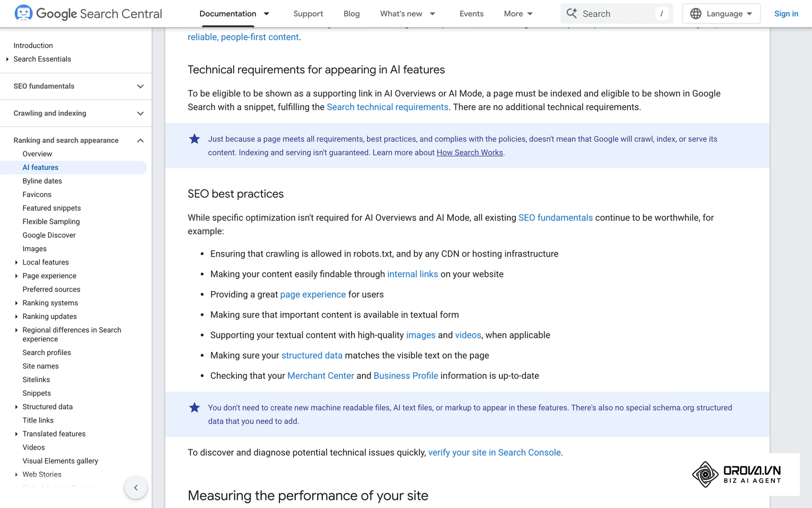Open the Blog tab
The image size is (812, 508).
click(x=352, y=14)
